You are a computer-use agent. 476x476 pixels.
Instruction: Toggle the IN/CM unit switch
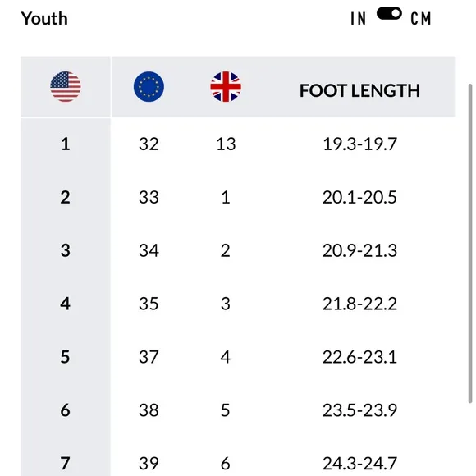click(x=389, y=14)
